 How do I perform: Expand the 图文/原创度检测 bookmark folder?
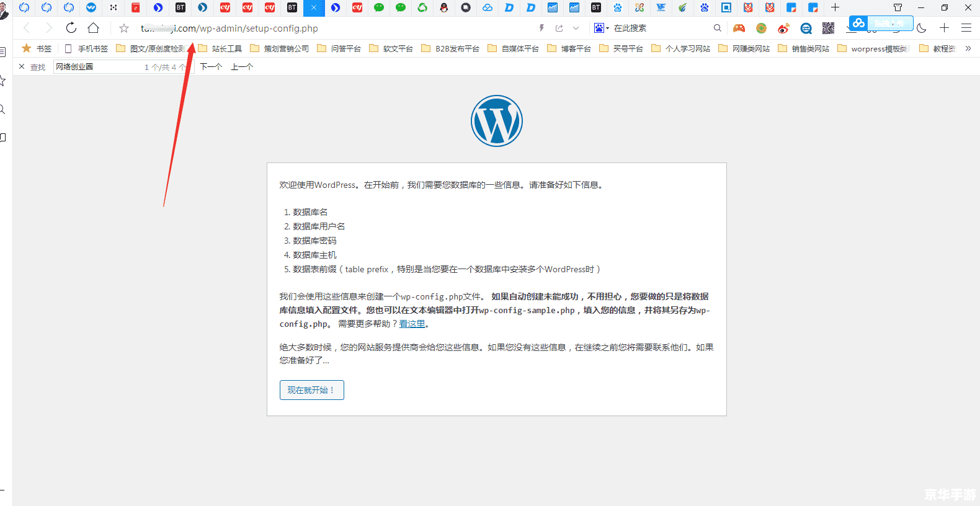point(151,48)
